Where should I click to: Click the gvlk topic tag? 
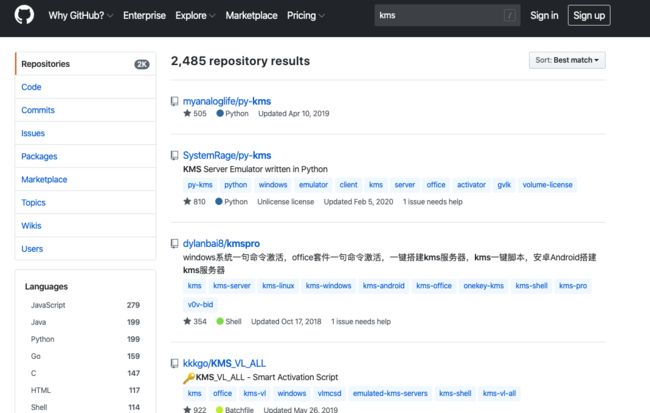504,185
